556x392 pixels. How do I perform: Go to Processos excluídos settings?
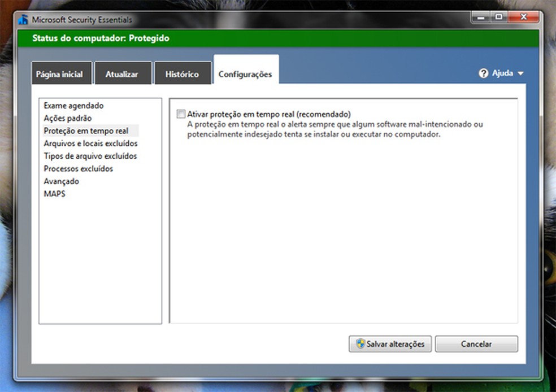point(79,168)
